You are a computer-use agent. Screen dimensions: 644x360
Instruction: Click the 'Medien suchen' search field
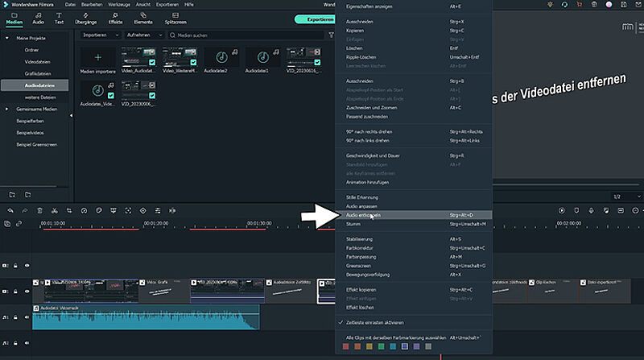(246, 35)
